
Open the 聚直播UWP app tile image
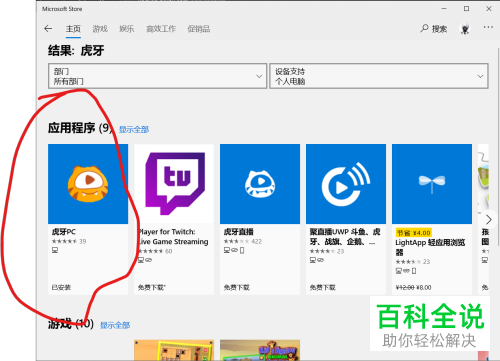tap(346, 184)
